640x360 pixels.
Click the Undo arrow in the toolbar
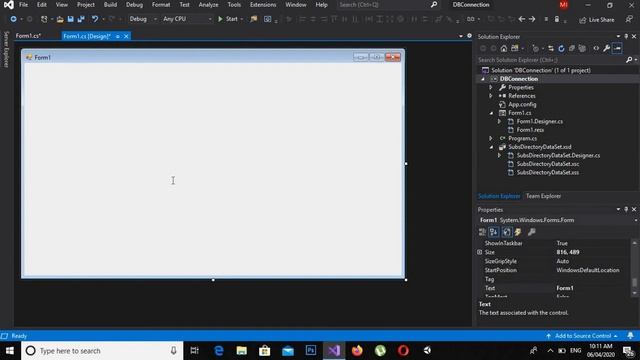[95, 19]
